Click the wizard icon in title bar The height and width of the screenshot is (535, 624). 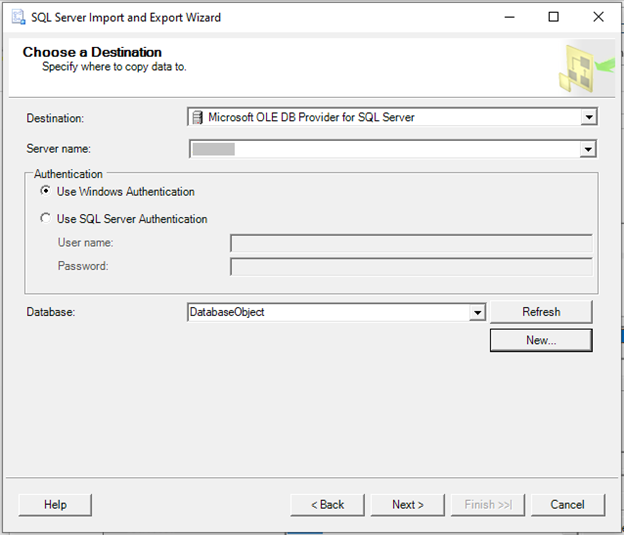17,17
